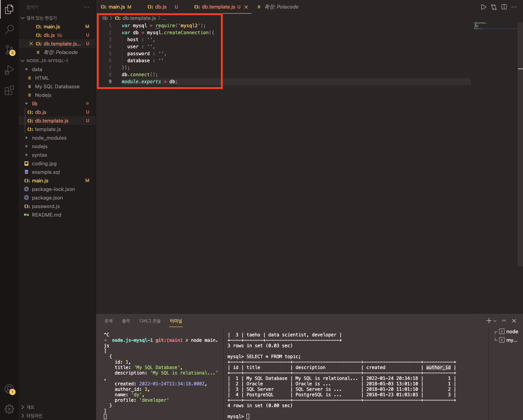Image resolution: width=523 pixels, height=420 pixels.
Task: Open the My SQL Database file
Action: (57, 86)
